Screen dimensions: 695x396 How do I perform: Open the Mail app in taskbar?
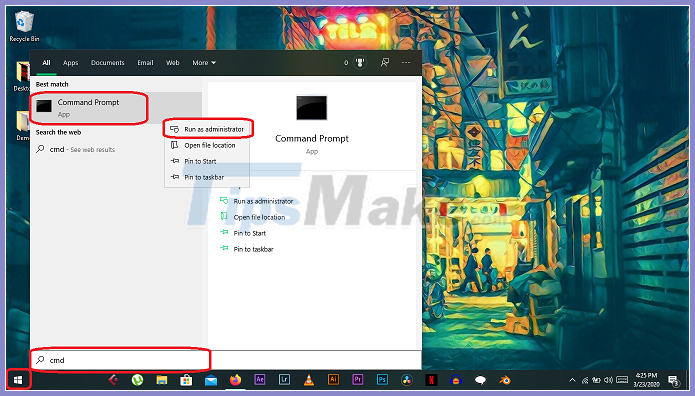click(211, 380)
